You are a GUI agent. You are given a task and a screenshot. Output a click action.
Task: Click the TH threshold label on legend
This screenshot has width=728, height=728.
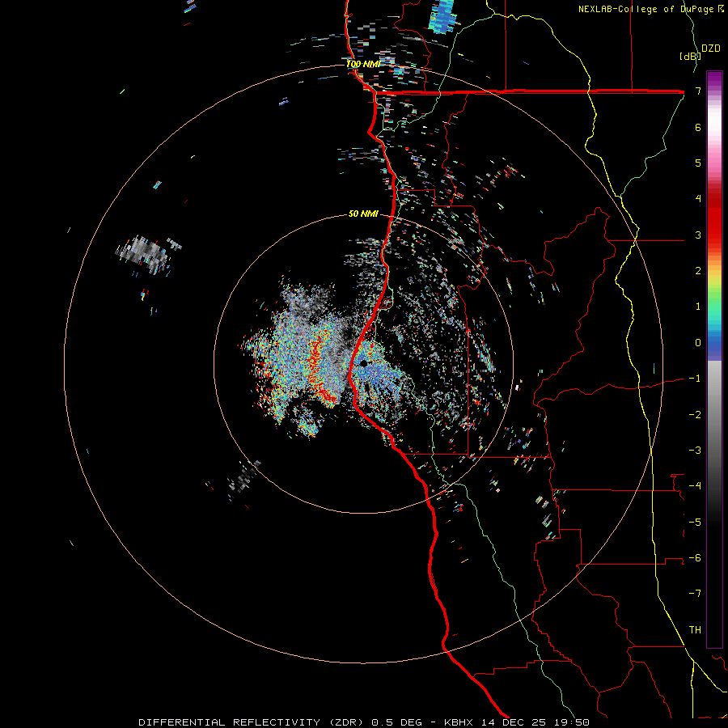point(695,629)
